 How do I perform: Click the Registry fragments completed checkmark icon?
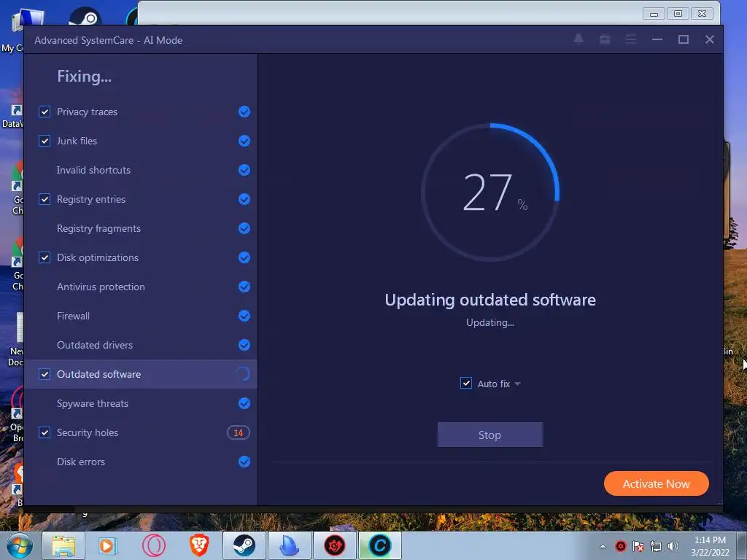[x=244, y=228]
